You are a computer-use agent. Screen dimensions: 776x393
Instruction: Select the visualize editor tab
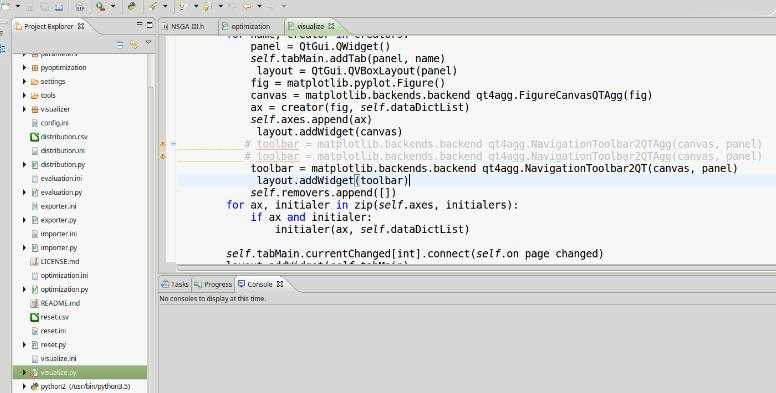point(311,26)
